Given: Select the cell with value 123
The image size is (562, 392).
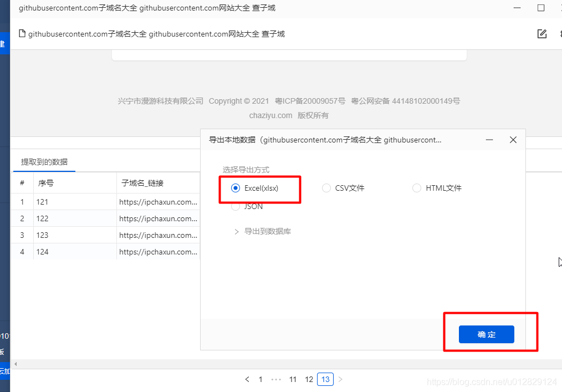Looking at the screenshot, I should click(75, 235).
